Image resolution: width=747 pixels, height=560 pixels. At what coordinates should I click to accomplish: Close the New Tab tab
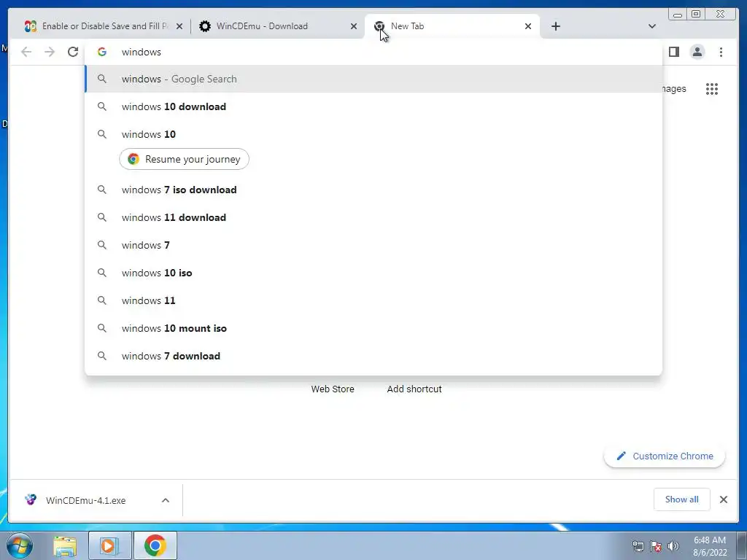[x=528, y=26]
